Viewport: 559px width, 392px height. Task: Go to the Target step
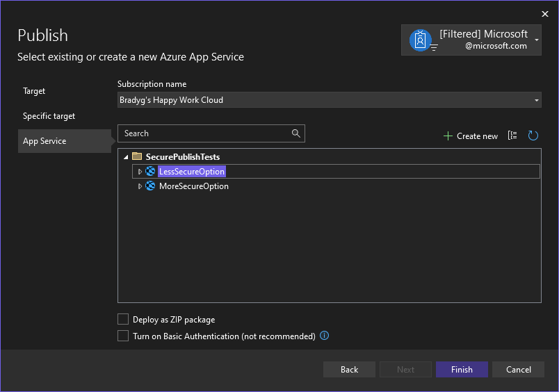34,91
